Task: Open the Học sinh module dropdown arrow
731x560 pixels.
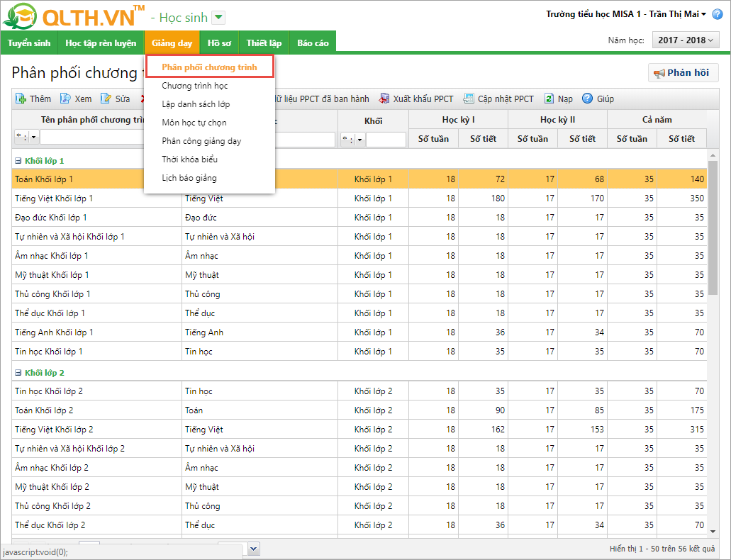Action: [218, 18]
